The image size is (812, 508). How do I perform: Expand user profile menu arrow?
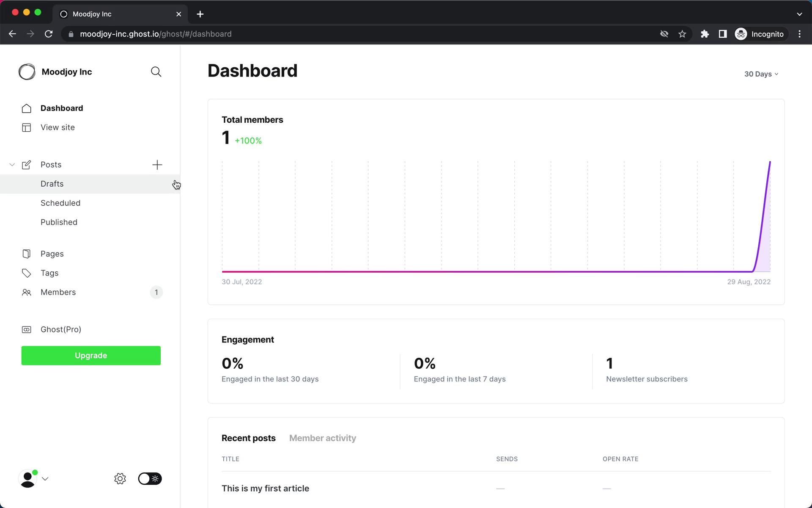45,479
